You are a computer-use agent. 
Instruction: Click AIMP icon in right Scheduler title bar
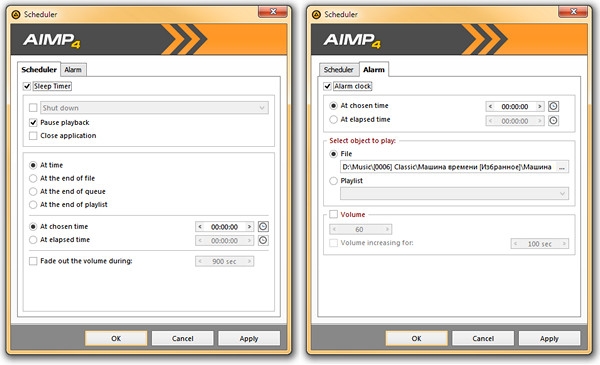click(316, 15)
